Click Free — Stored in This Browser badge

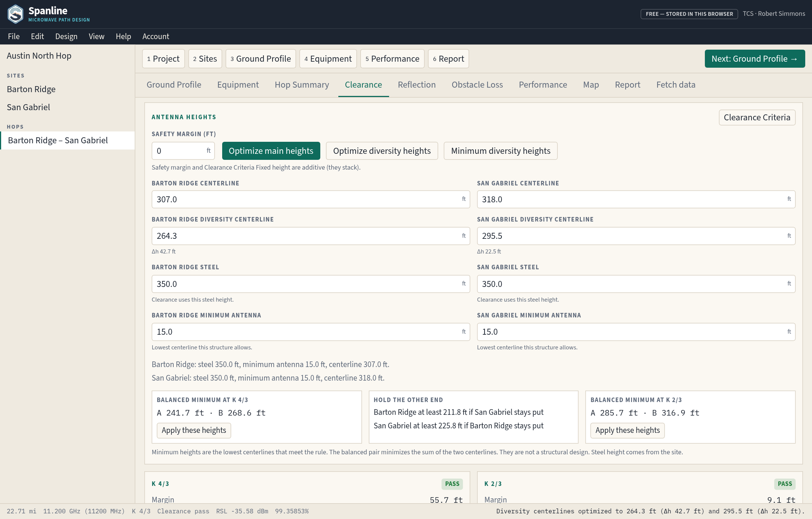pos(689,14)
